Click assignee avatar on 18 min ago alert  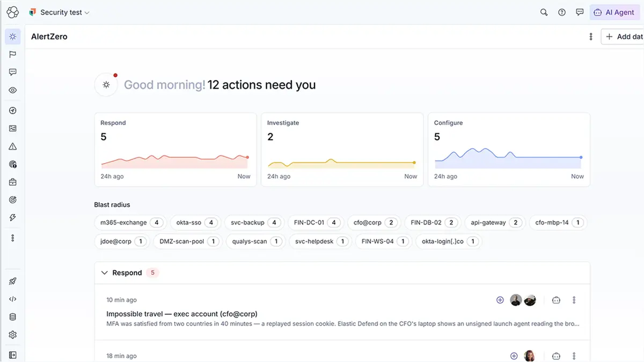tap(529, 356)
